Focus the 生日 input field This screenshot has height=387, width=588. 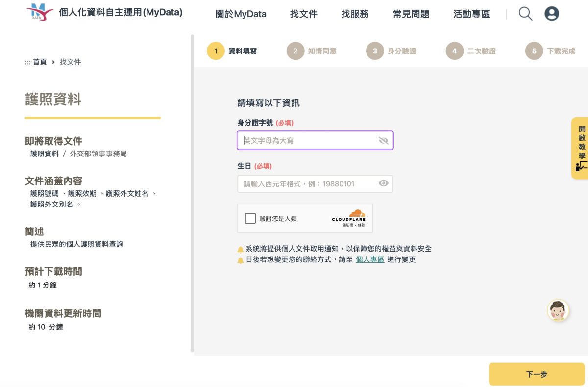(x=315, y=183)
